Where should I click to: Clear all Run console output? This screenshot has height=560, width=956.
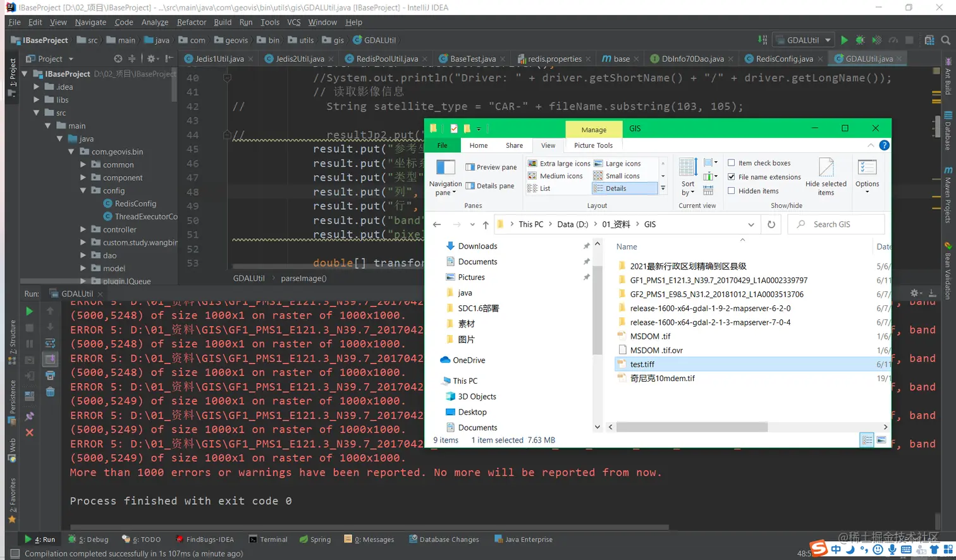(x=50, y=393)
